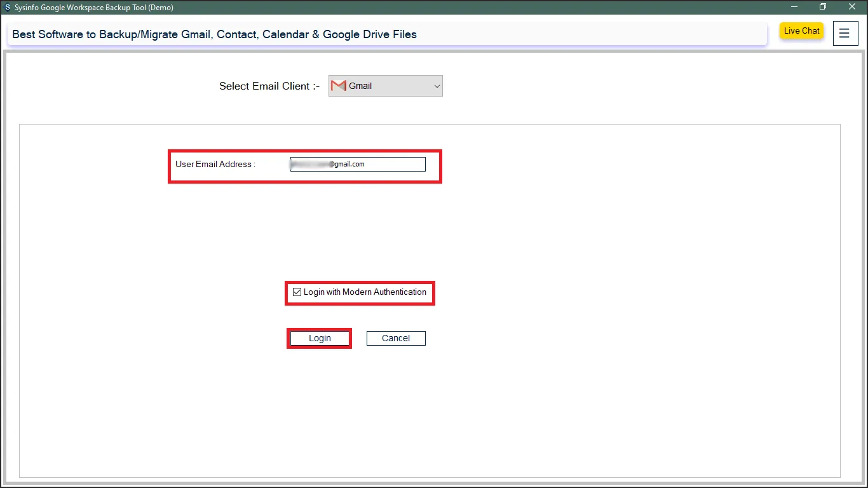
Task: Restore down the application window
Action: pos(823,7)
